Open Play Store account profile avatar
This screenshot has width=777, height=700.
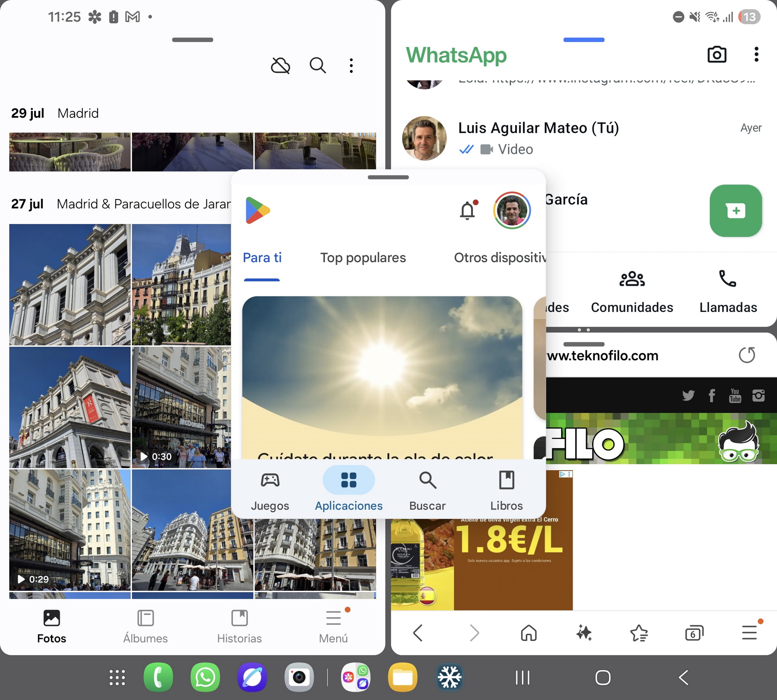click(x=512, y=210)
